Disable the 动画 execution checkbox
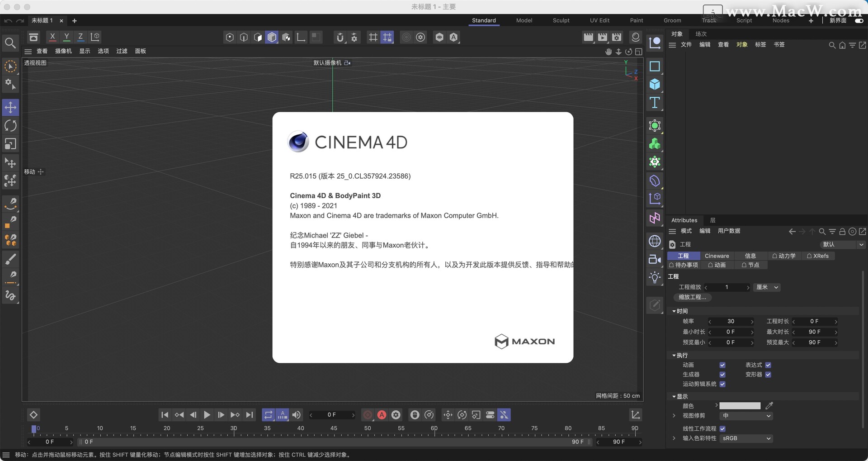Viewport: 868px width, 461px height. tap(722, 365)
